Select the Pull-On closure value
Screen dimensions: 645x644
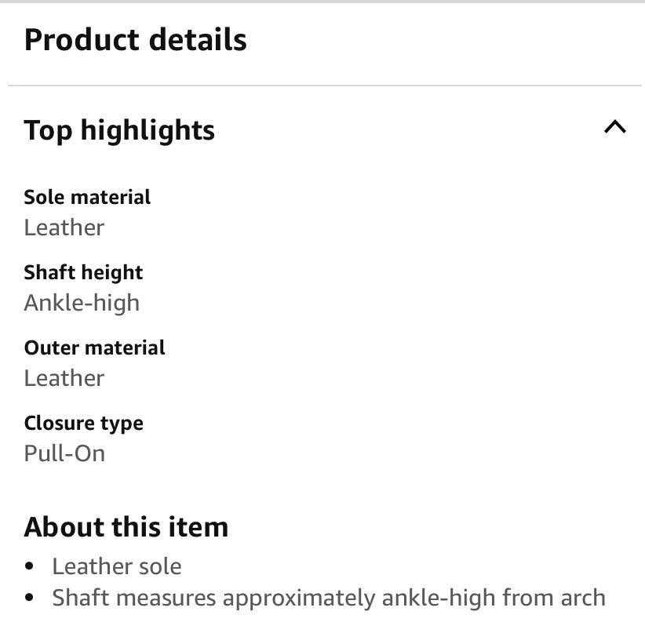tap(64, 453)
